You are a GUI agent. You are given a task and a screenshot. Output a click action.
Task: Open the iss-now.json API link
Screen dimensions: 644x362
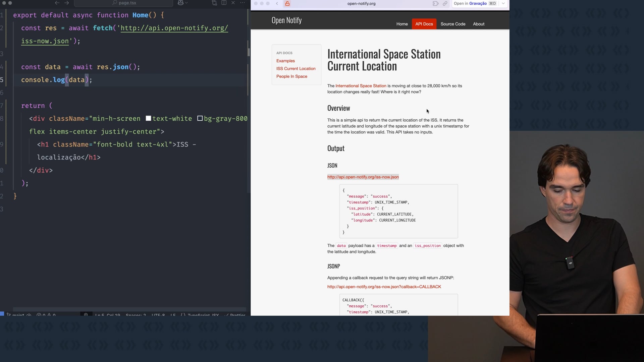(363, 177)
